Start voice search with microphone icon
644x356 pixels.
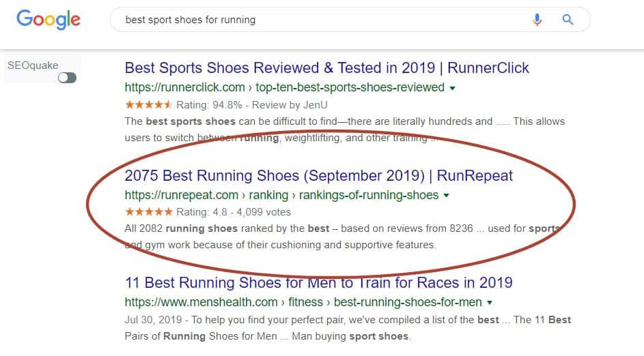point(537,19)
